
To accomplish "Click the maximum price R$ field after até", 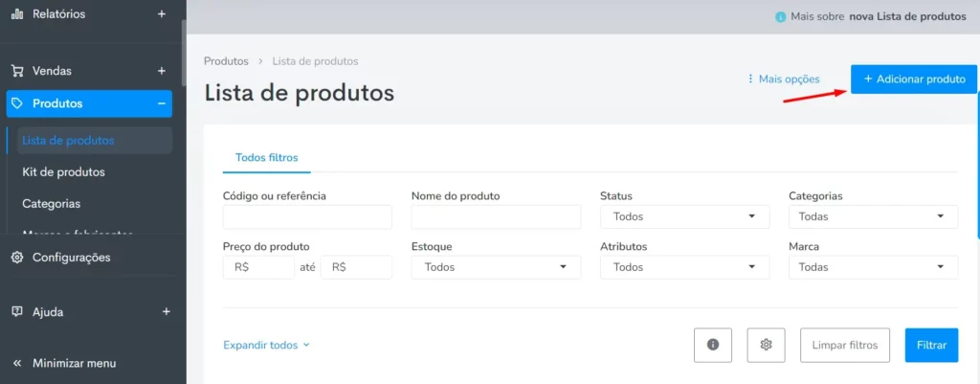I will click(356, 267).
